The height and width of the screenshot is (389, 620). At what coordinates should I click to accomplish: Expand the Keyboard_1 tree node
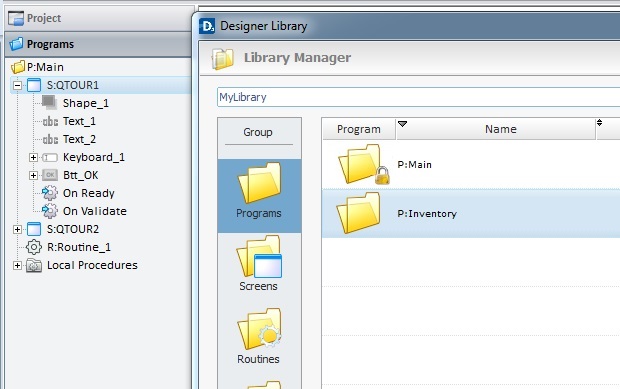[x=33, y=157]
